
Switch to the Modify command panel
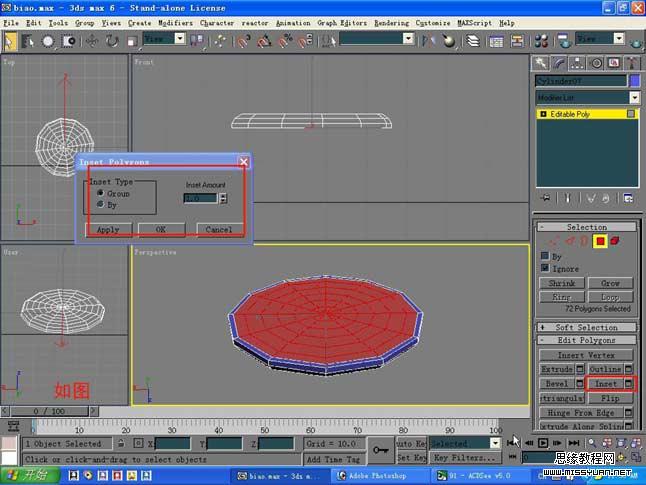[559, 63]
